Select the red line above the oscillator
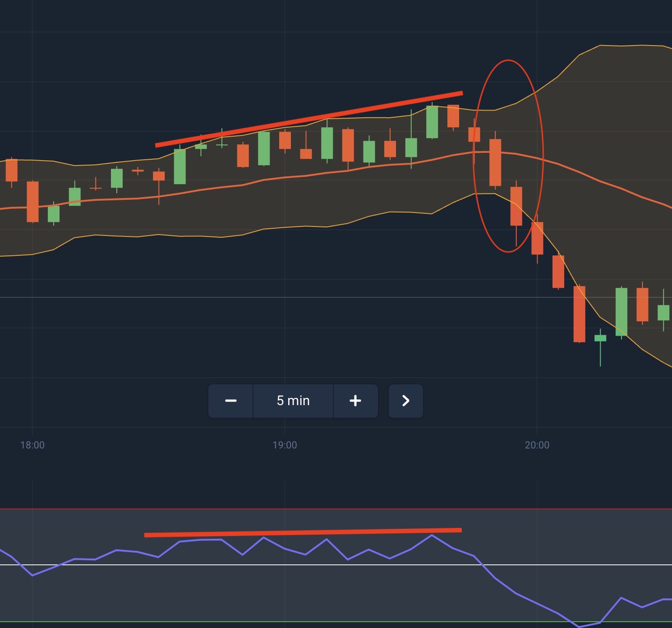The height and width of the screenshot is (628, 672). pos(303,533)
